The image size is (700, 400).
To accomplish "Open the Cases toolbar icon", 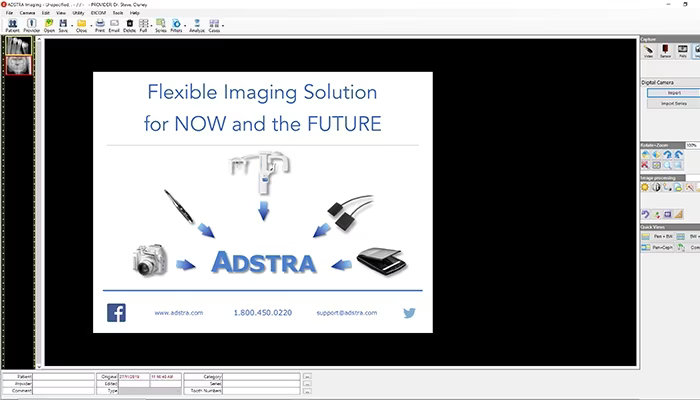I will pyautogui.click(x=214, y=25).
